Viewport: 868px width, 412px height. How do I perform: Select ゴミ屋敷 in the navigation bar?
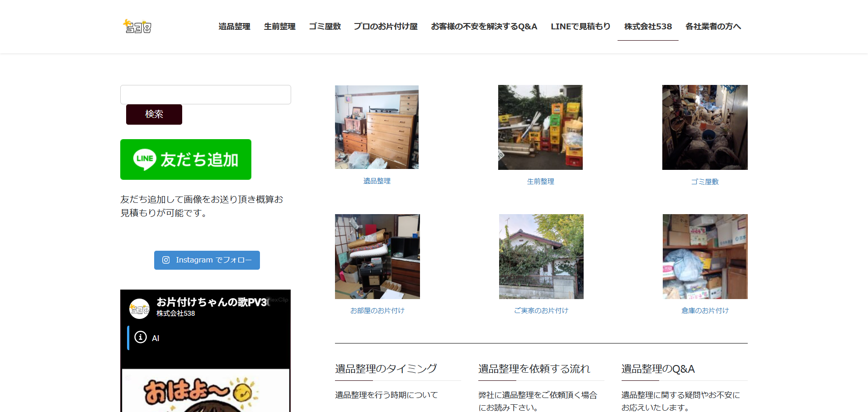325,27
